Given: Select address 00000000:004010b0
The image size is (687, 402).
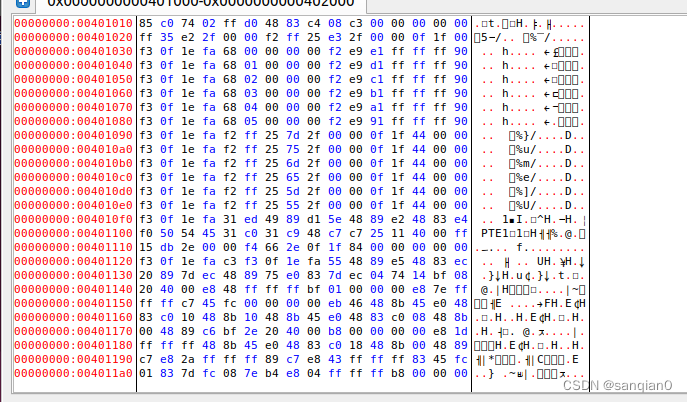Looking at the screenshot, I should [x=73, y=163].
